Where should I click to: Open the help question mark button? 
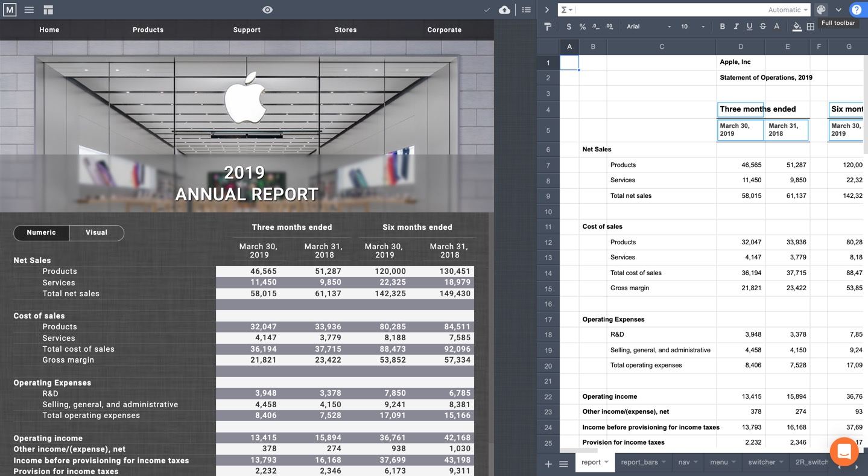(x=857, y=10)
